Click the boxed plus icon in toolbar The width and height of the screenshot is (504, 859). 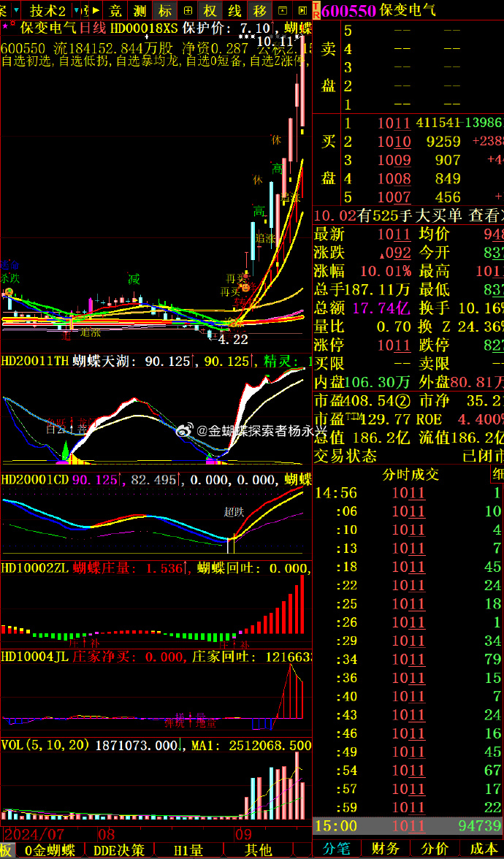[188, 10]
